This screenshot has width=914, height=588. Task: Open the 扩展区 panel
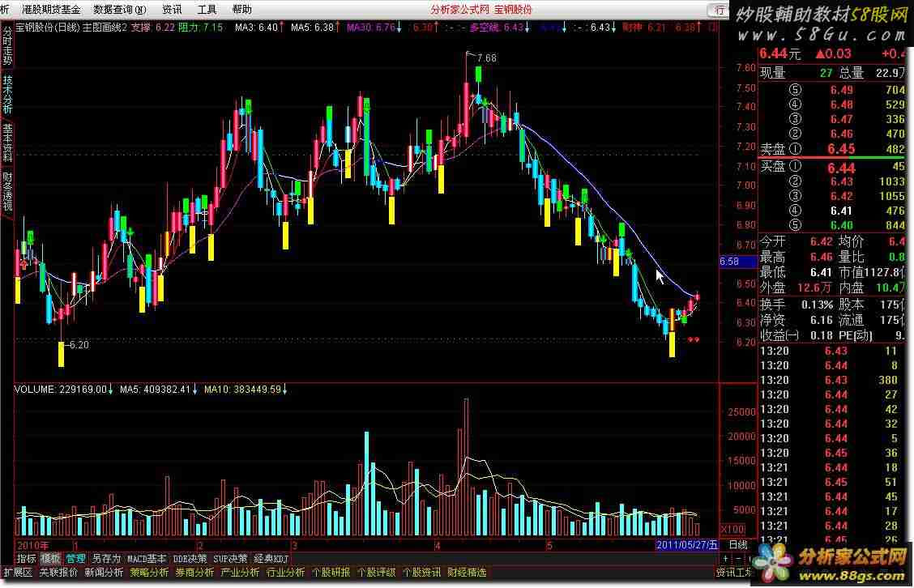coord(18,573)
